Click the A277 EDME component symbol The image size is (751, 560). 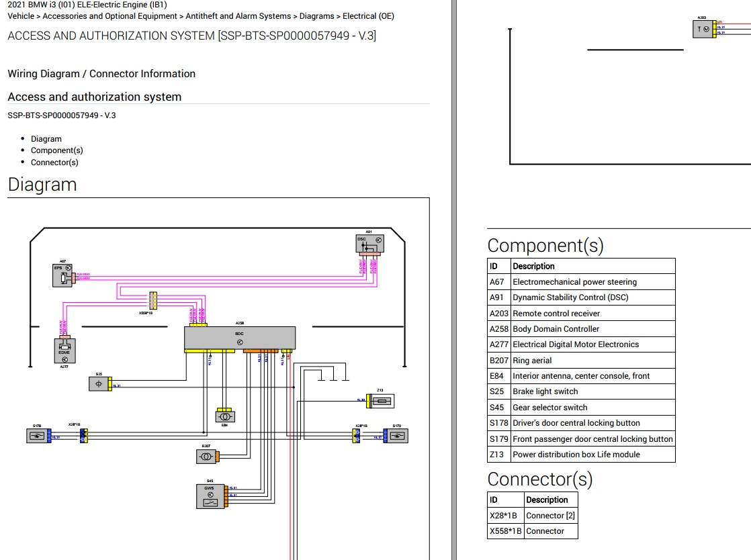64,351
